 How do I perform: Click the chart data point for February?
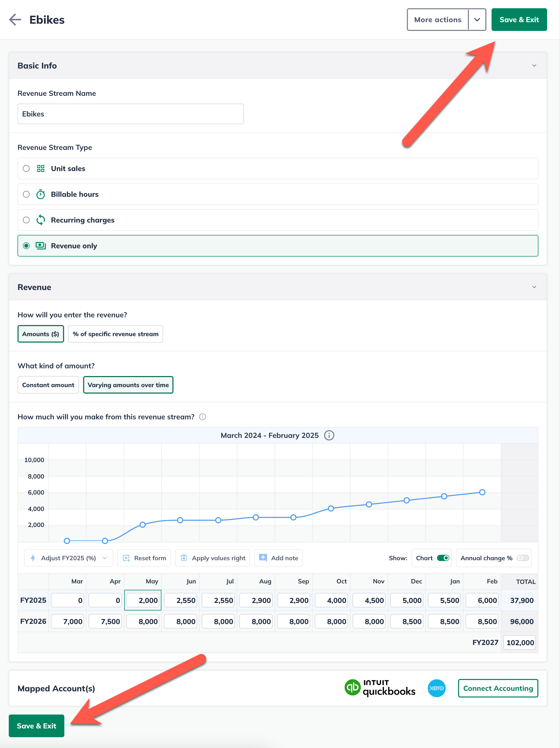482,492
